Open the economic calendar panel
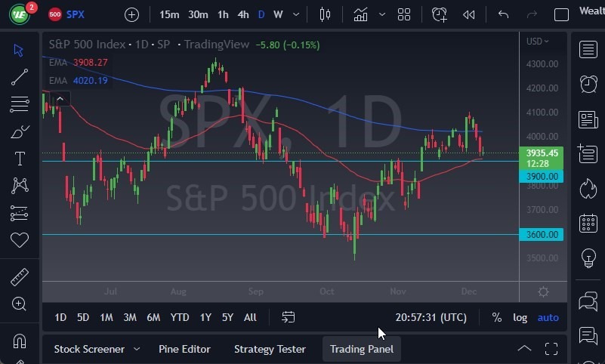 pyautogui.click(x=588, y=223)
